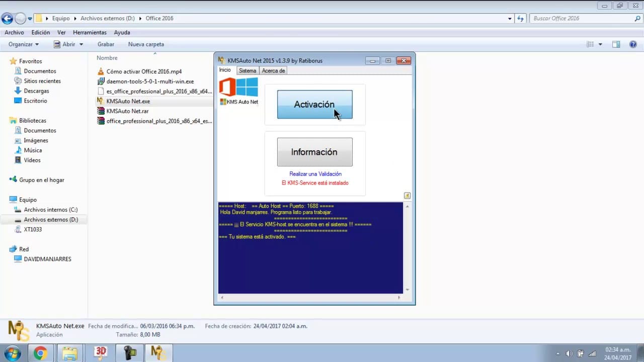
Task: Open the Abrir dropdown arrow
Action: [x=80, y=44]
